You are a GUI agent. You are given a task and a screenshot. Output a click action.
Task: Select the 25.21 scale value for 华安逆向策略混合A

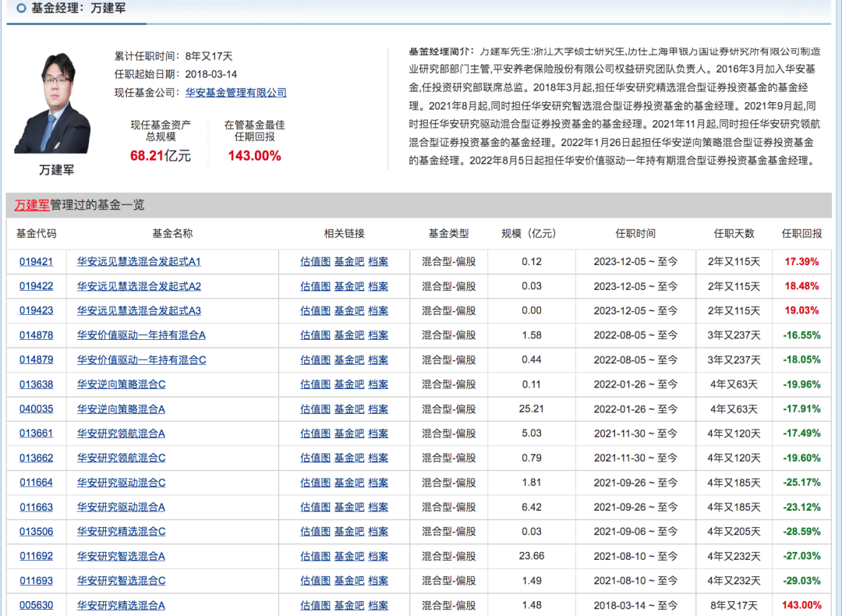coord(532,409)
